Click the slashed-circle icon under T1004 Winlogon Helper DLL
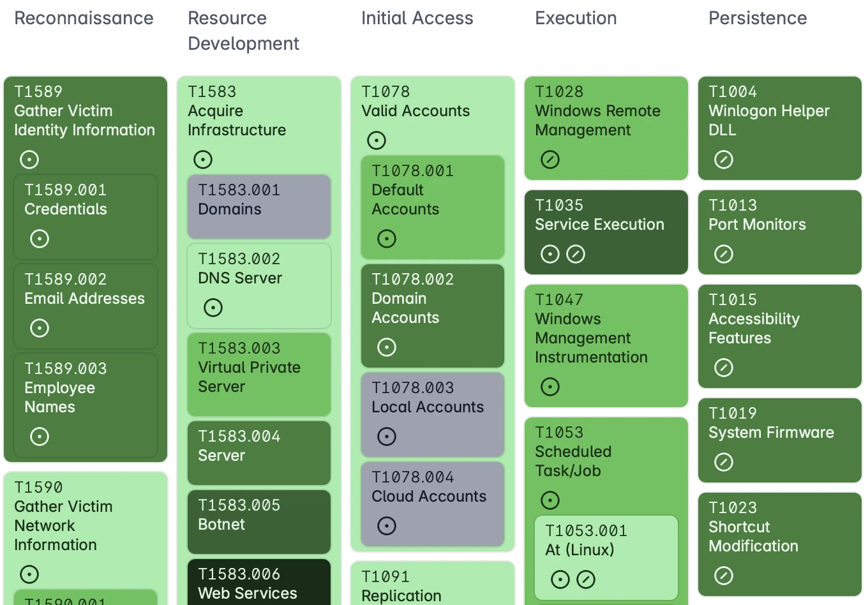The image size is (868, 605). point(724,160)
